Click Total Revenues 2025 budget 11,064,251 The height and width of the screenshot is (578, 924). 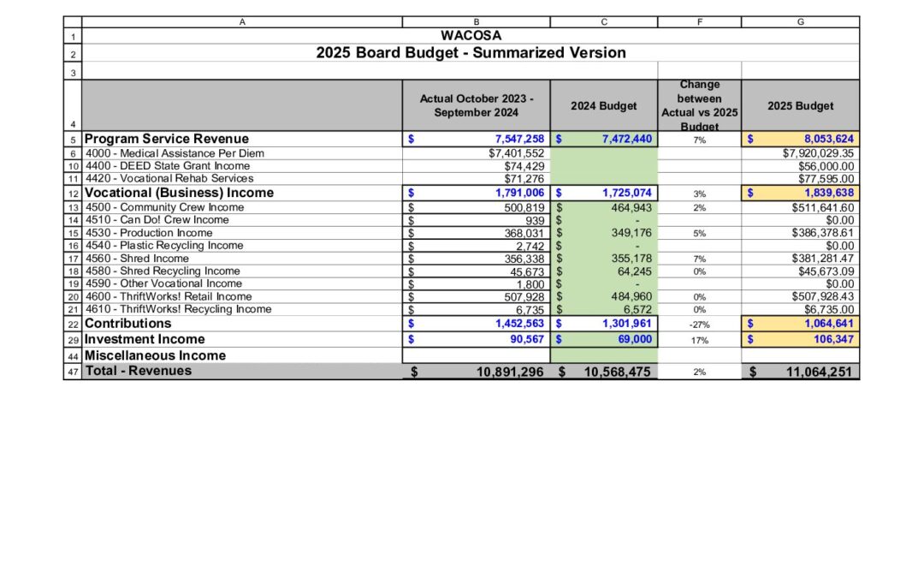pyautogui.click(x=800, y=372)
